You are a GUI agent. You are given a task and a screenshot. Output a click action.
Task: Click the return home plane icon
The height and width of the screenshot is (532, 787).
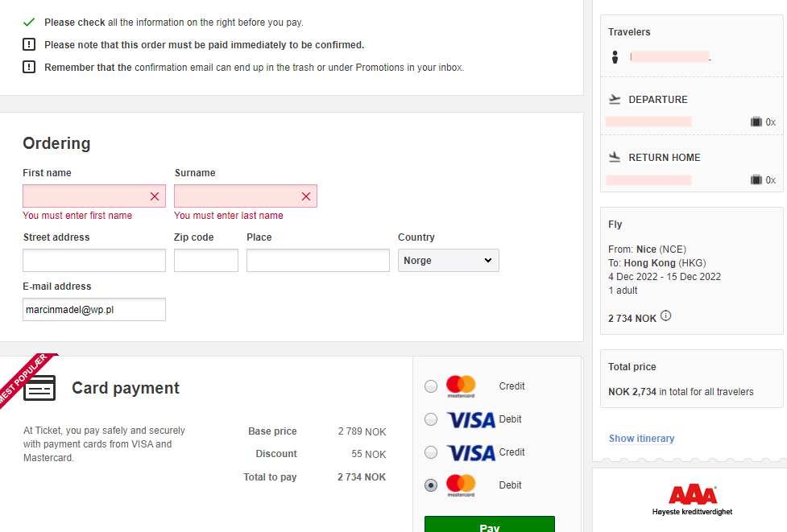tap(615, 158)
